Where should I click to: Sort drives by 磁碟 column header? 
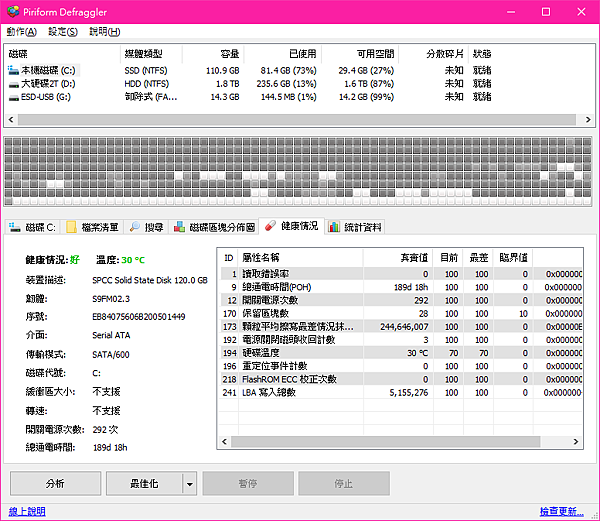click(63, 54)
